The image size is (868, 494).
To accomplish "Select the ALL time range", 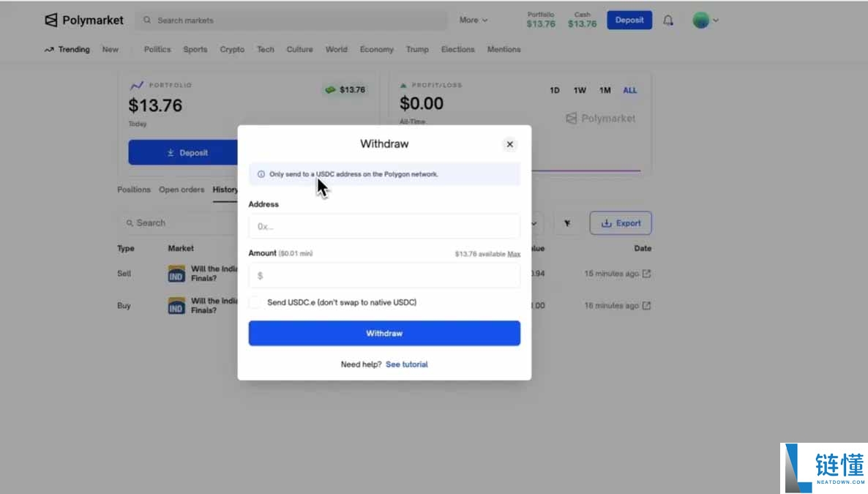I will [x=630, y=90].
